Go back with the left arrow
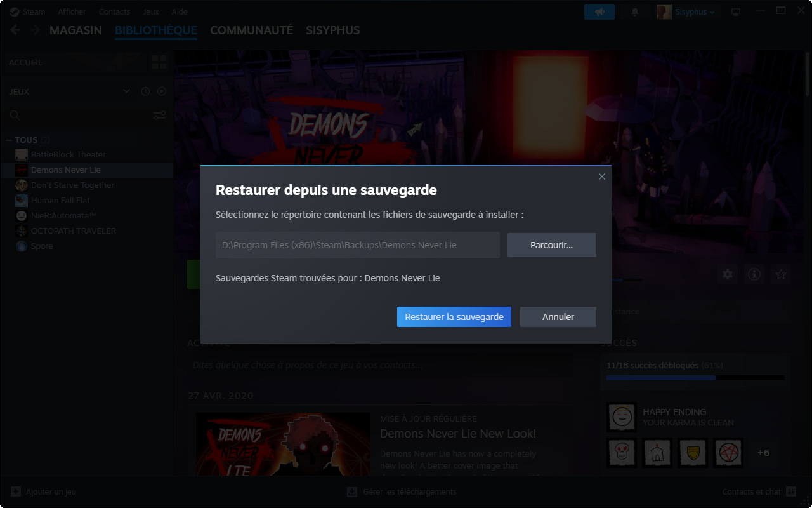Image resolution: width=812 pixels, height=508 pixels. pos(15,30)
